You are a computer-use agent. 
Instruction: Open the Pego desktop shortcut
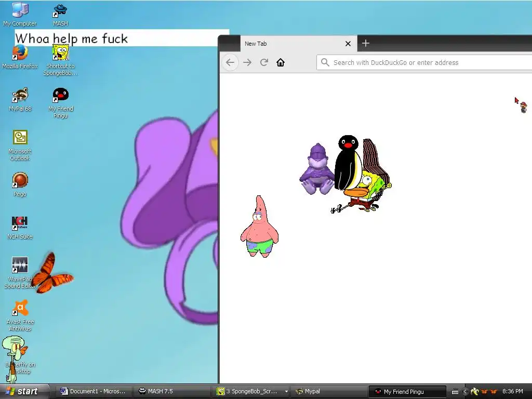tap(20, 185)
